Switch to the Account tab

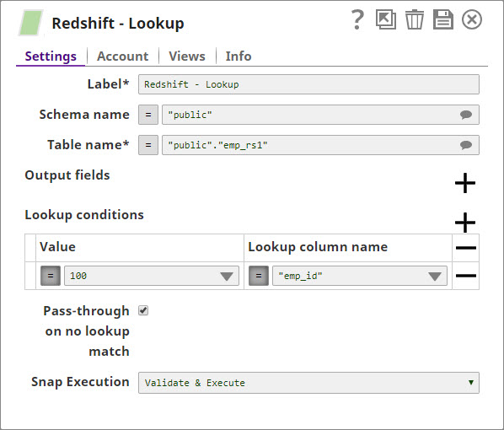tap(123, 56)
